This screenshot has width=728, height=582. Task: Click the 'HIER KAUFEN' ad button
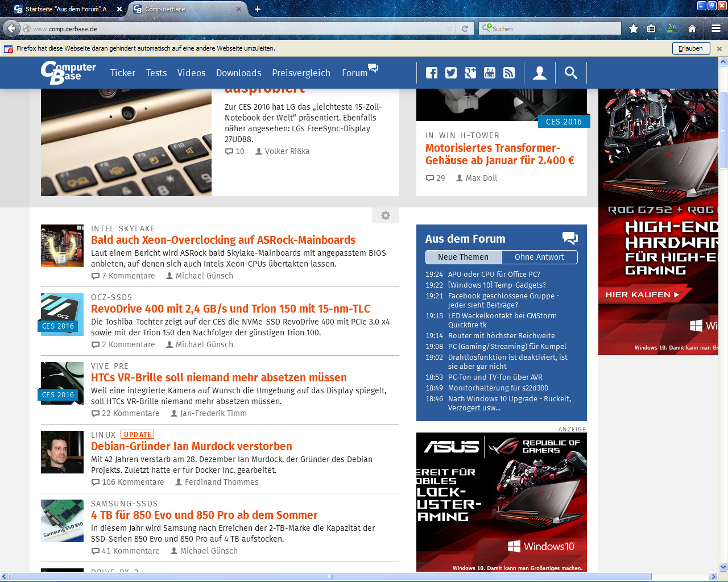coord(643,294)
